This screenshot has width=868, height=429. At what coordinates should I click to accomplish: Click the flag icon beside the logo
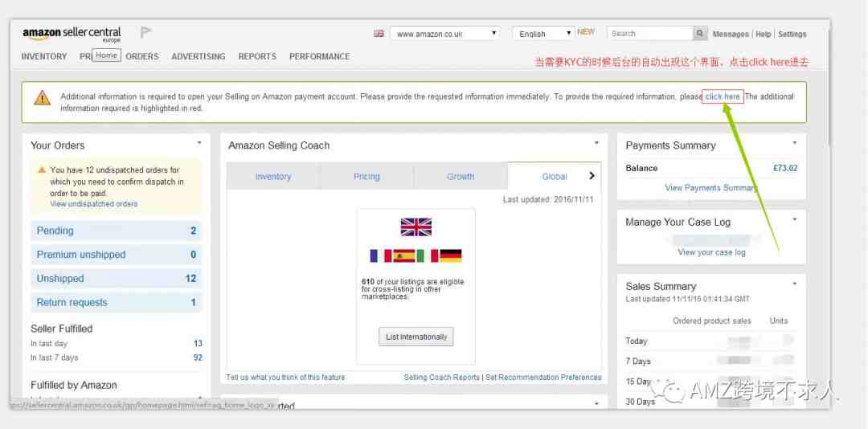[x=145, y=33]
